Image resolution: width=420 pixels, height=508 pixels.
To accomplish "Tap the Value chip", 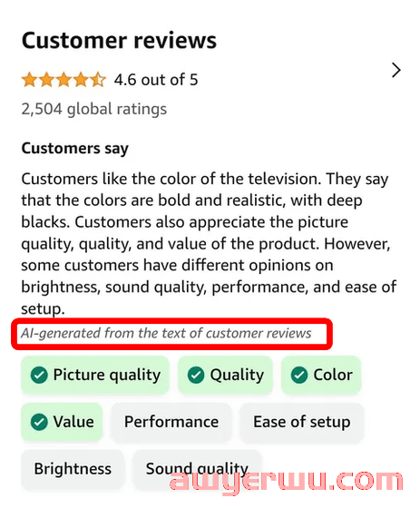I will click(62, 422).
